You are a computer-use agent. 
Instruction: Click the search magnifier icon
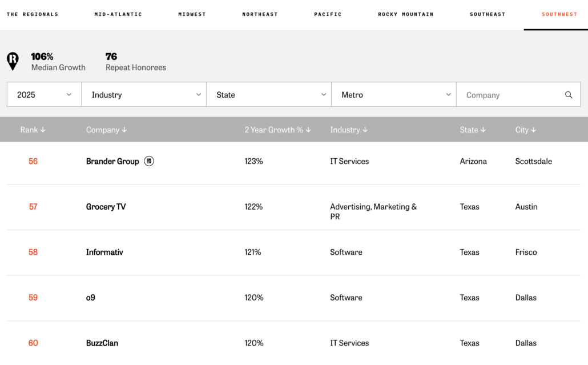[569, 95]
